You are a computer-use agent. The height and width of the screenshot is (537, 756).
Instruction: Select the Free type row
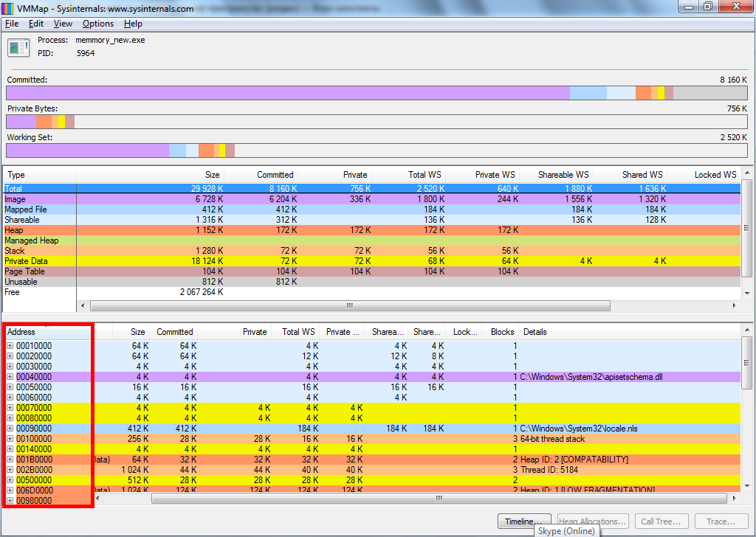coord(372,292)
